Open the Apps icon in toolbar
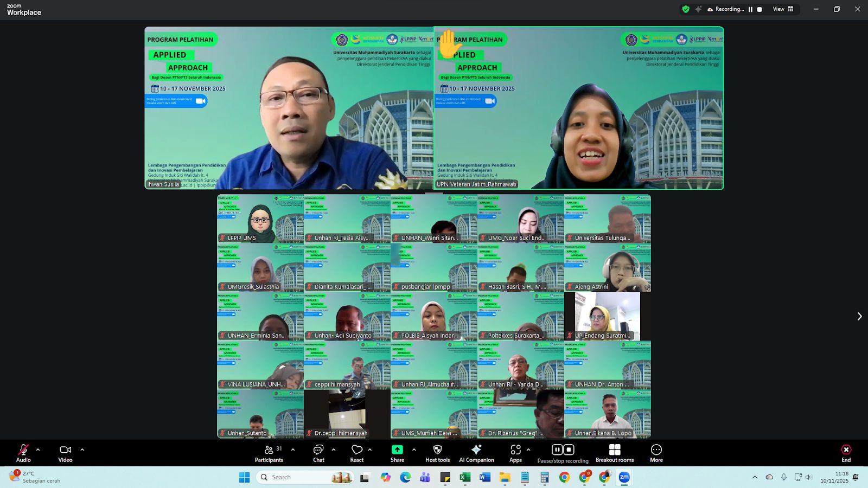The height and width of the screenshot is (488, 868). pyautogui.click(x=515, y=450)
